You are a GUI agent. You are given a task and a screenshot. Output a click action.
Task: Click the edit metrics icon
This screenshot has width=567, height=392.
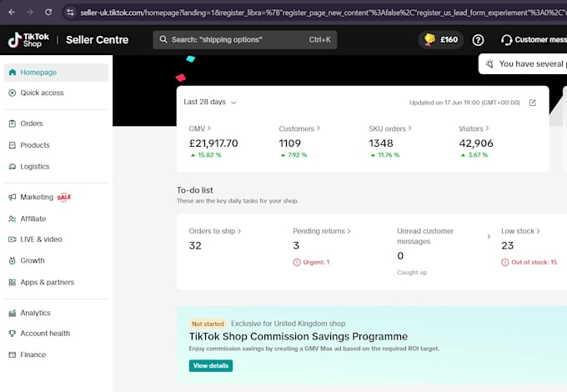pos(533,103)
